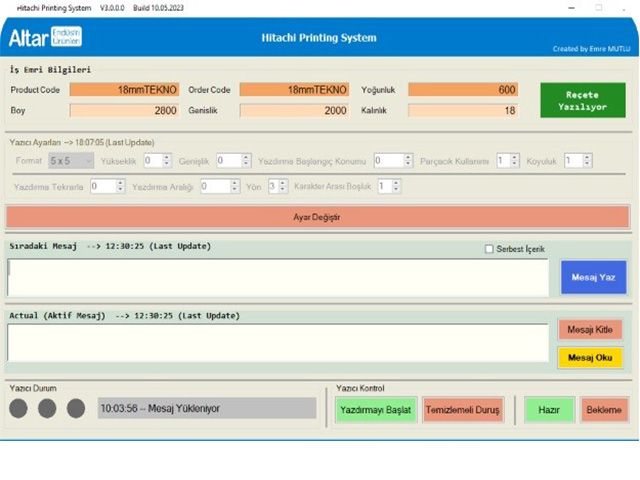Click the middle printer status indicator circle
Screen dimensions: 640x480
[x=47, y=409]
